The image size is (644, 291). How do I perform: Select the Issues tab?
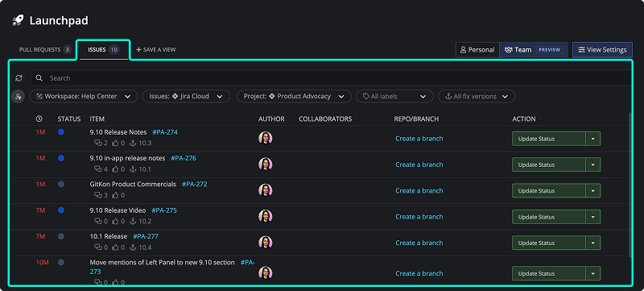click(x=103, y=50)
